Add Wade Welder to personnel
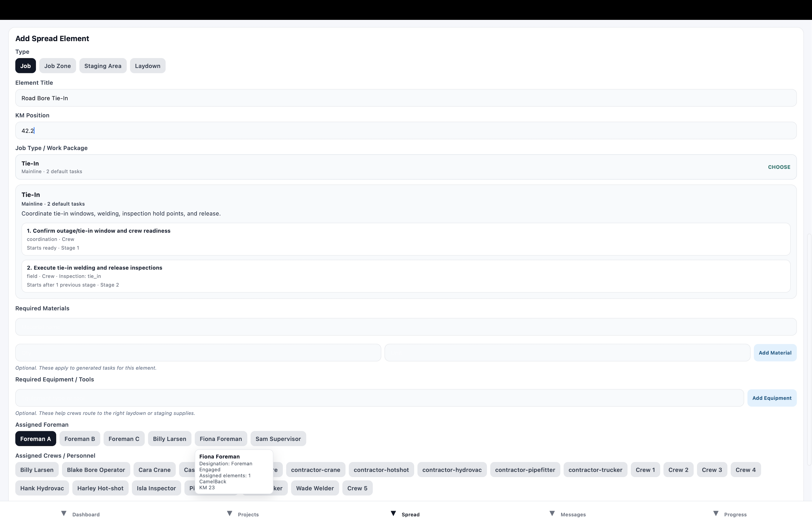Screen dimensions: 812x527 click(315, 488)
